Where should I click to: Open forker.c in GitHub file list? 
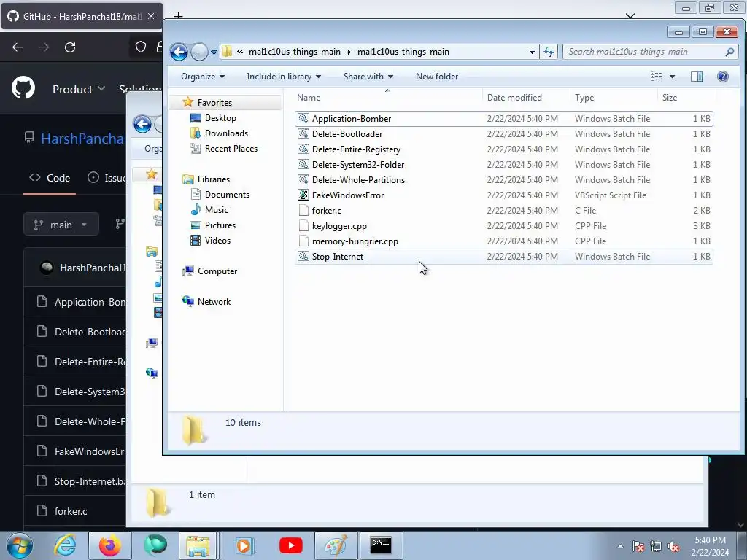[x=71, y=511]
